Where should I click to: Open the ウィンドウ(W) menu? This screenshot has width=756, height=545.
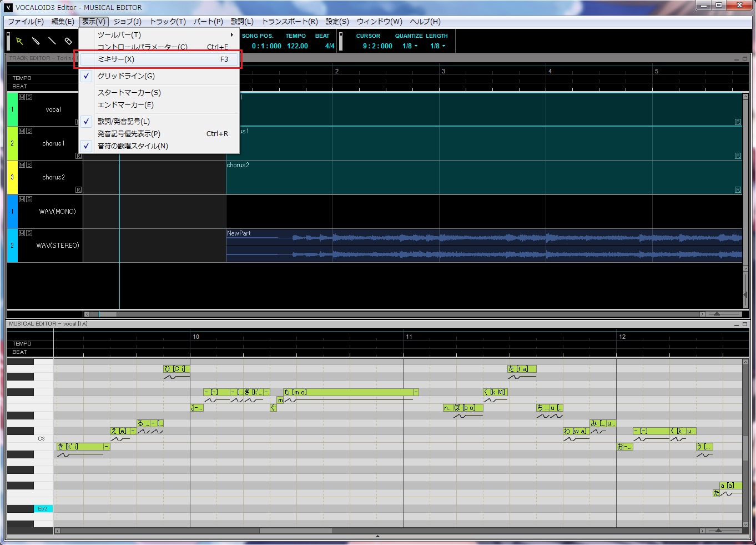click(380, 22)
